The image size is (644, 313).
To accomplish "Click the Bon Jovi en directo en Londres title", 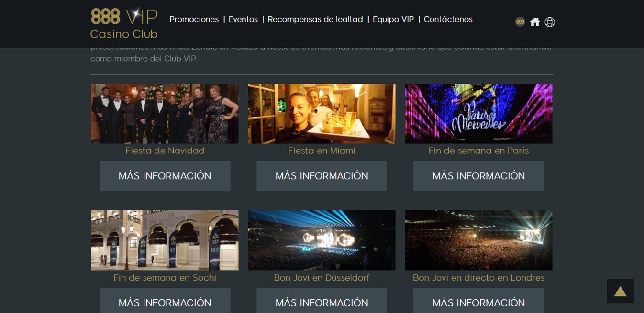I will pyautogui.click(x=478, y=278).
